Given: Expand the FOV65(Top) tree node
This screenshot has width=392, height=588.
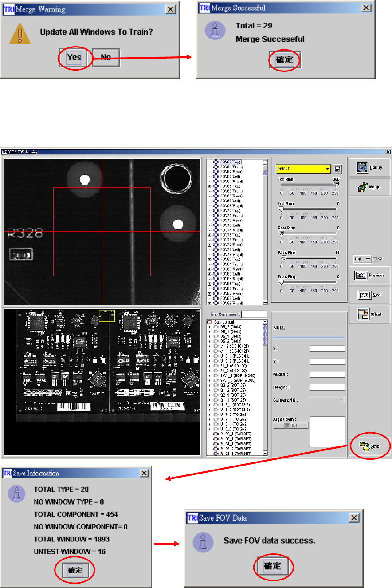Looking at the screenshot, I should [x=209, y=186].
